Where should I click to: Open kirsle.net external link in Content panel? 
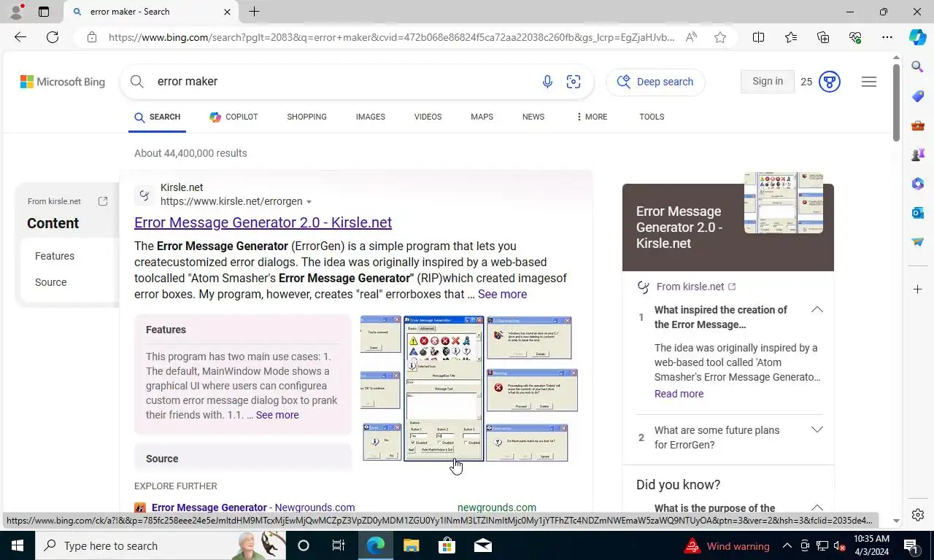tap(103, 201)
